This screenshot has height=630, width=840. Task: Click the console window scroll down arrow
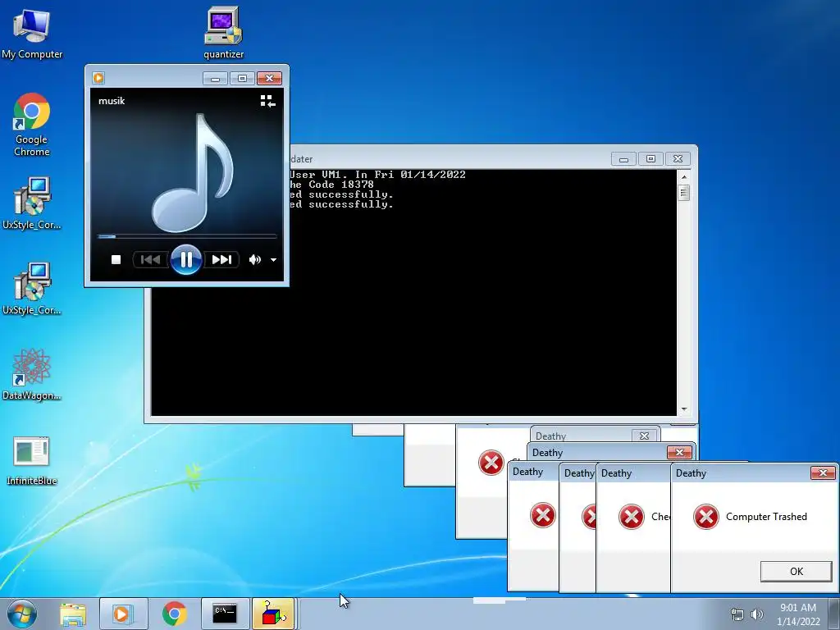click(x=683, y=409)
